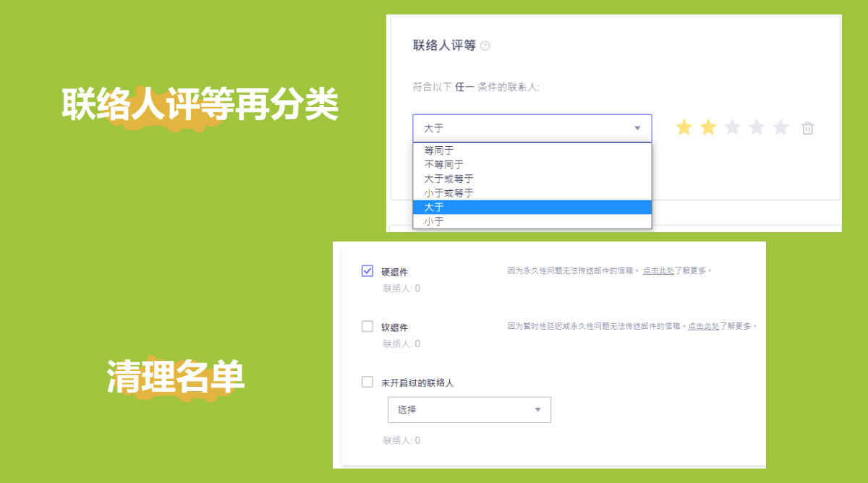The height and width of the screenshot is (483, 868).
Task: Open the 选择 dropdown under 未开启过的联络人
Action: point(469,410)
